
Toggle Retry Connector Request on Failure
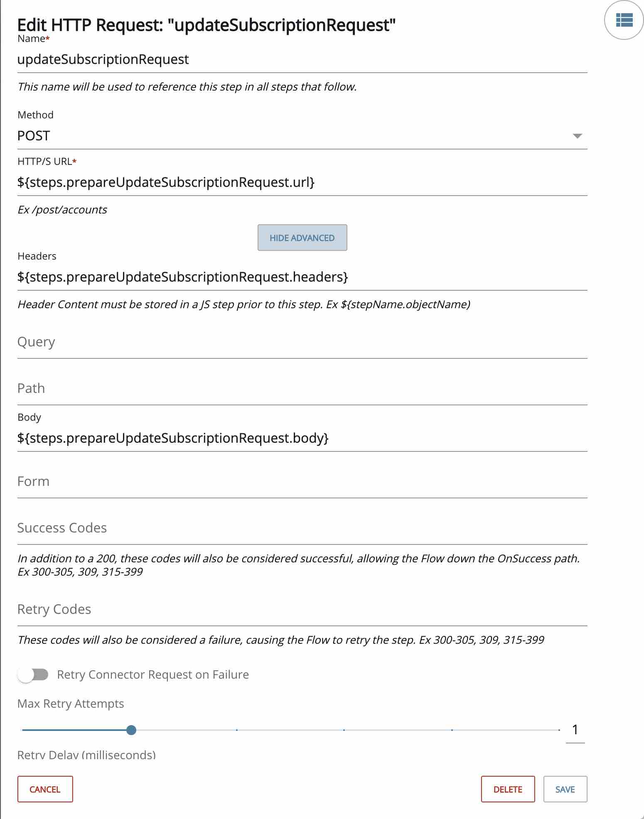pyautogui.click(x=33, y=675)
